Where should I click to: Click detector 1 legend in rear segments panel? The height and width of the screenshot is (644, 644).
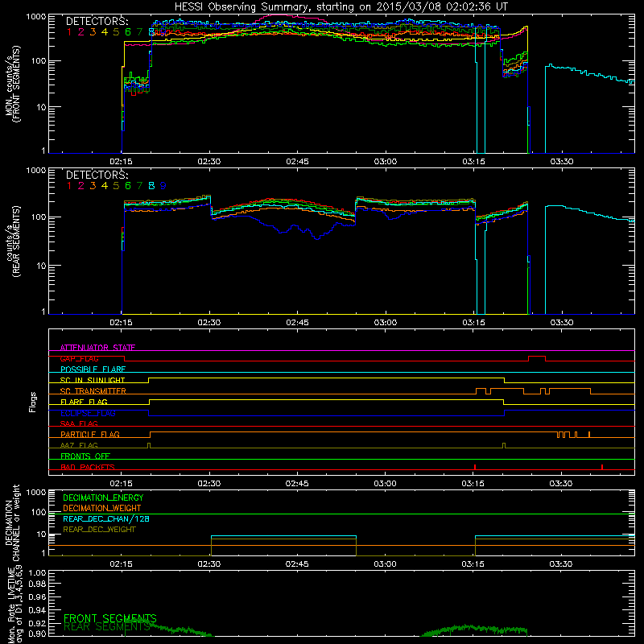tap(69, 186)
